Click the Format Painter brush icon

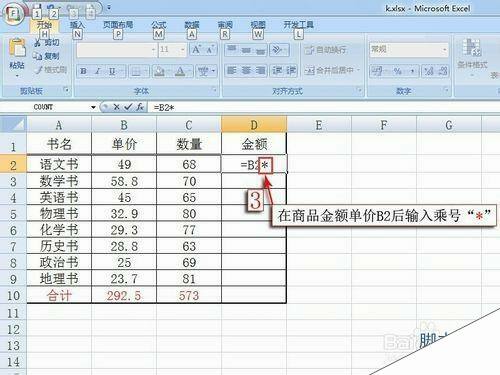pyautogui.click(x=39, y=70)
